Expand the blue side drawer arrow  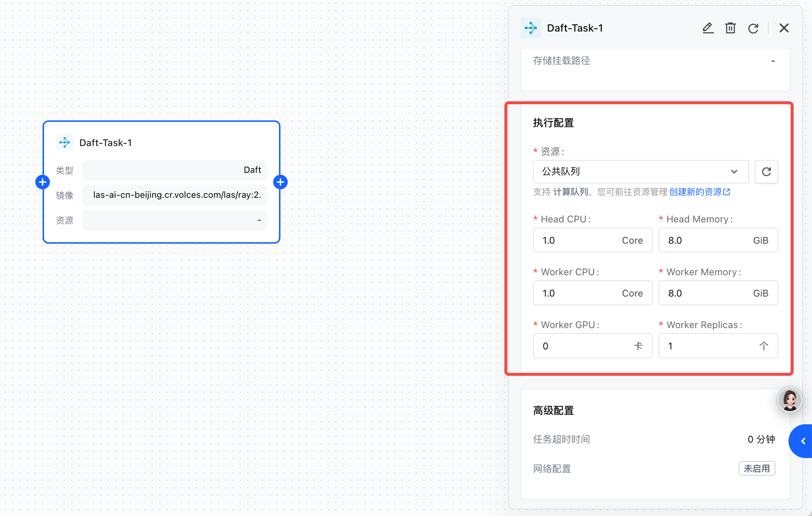(x=803, y=441)
